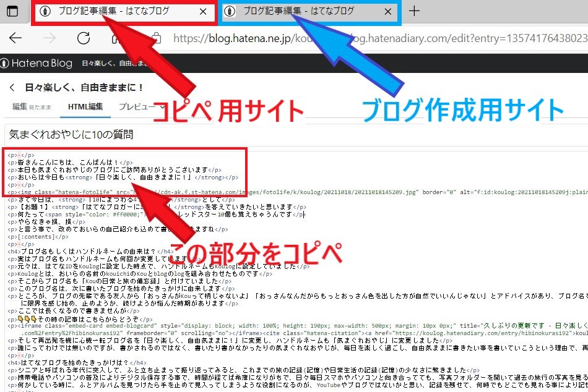Close the first ブログ記事編集 tab
This screenshot has height=392, width=588.
pos(203,12)
